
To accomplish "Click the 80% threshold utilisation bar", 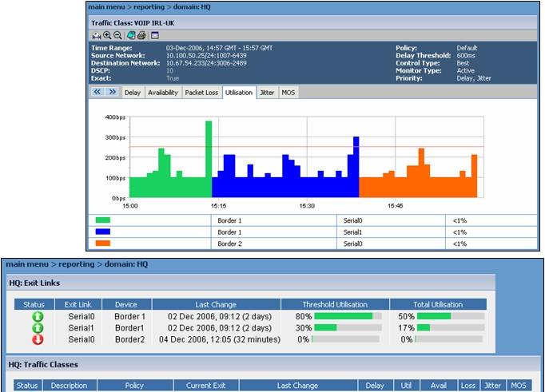I will tap(348, 316).
